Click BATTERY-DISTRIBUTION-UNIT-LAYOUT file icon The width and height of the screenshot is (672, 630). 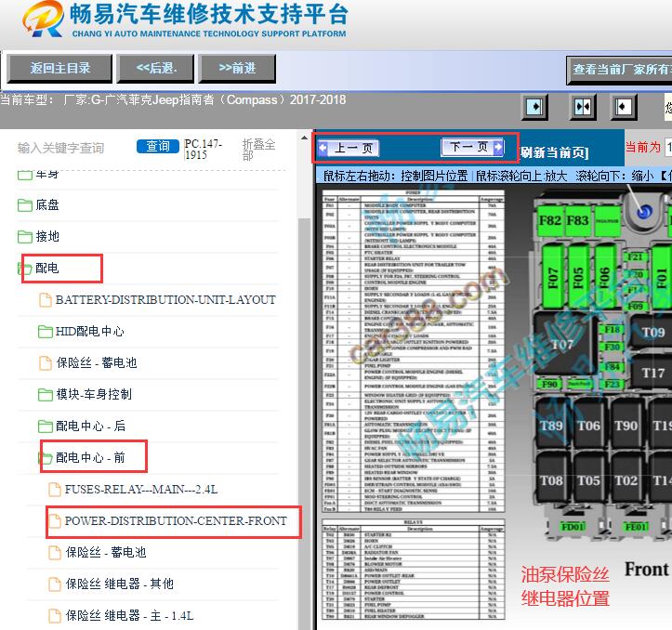pos(46,300)
